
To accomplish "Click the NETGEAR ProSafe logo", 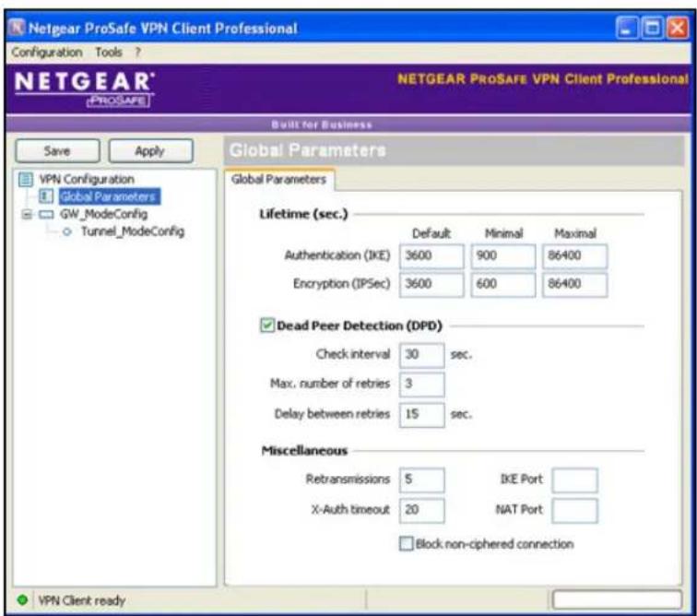I will click(x=85, y=89).
